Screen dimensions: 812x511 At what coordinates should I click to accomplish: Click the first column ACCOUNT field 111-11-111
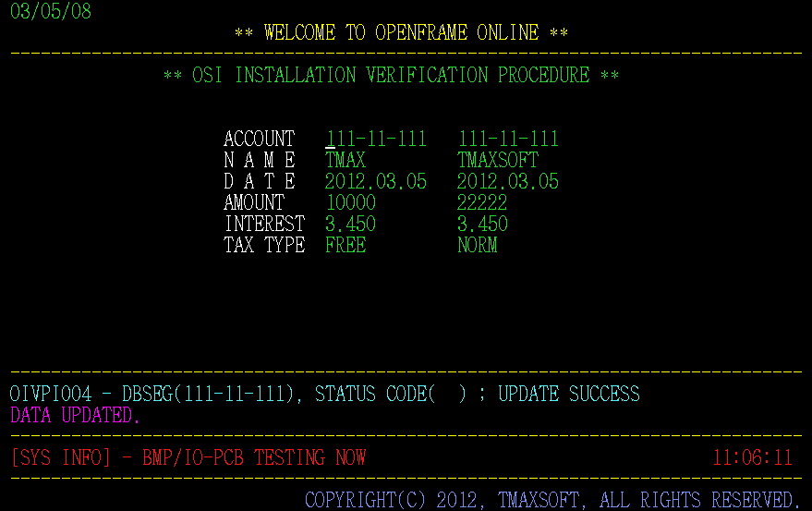click(x=376, y=140)
